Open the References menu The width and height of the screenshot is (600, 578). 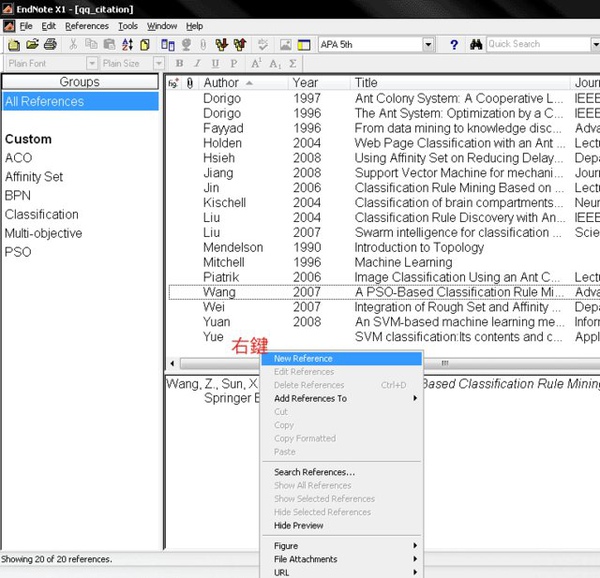(87, 26)
